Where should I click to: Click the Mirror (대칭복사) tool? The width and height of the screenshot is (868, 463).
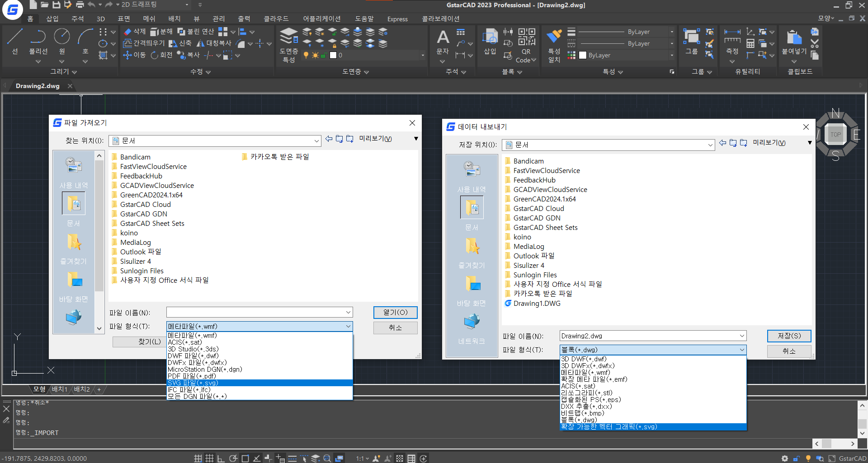[214, 43]
